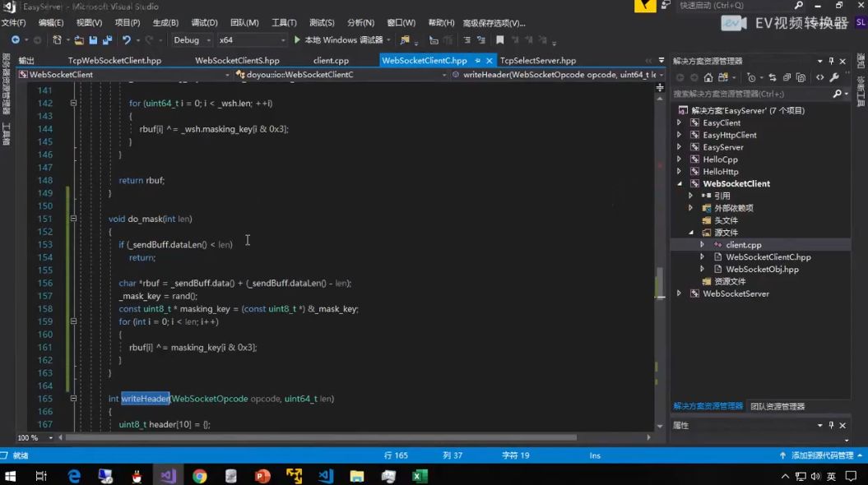Screen dimensions: 868x485
Task: Click the Save All icon in toolbar
Action: tap(108, 38)
